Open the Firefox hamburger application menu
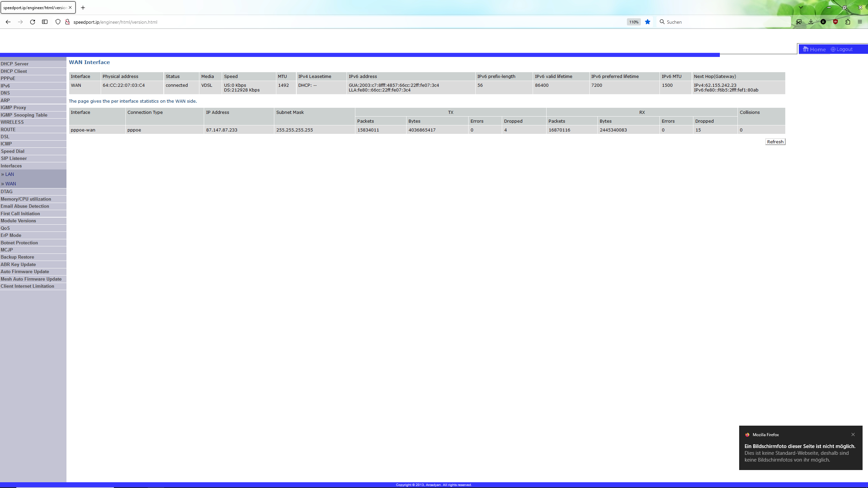Image resolution: width=868 pixels, height=488 pixels. pyautogui.click(x=860, y=22)
